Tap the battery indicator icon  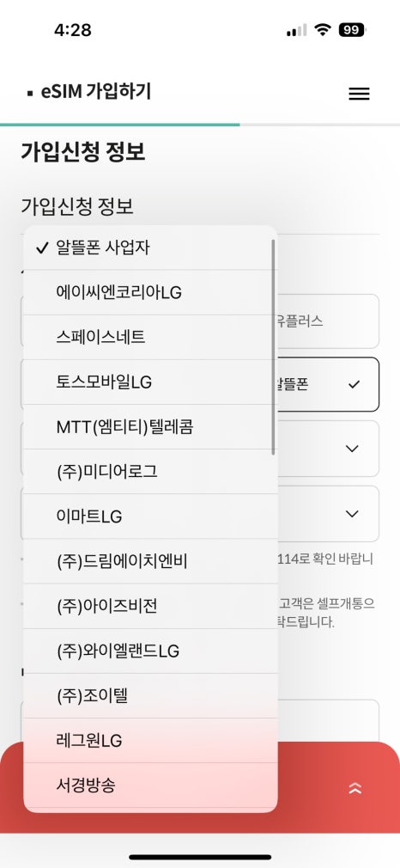pos(353,30)
